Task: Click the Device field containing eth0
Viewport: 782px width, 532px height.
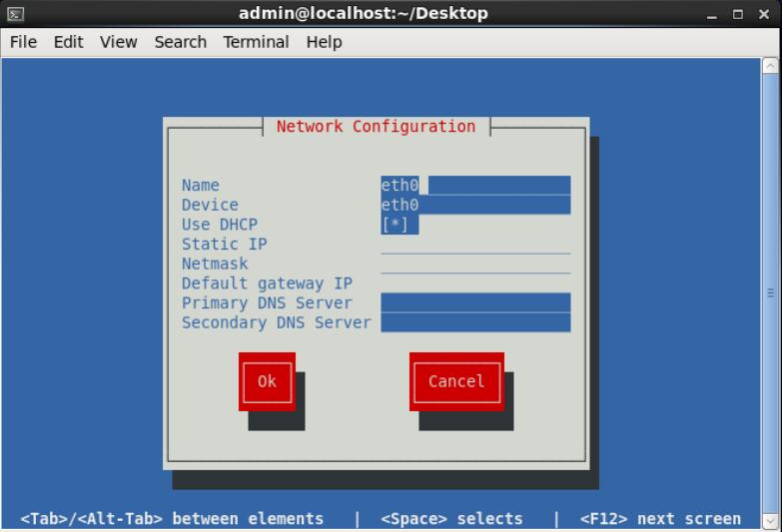Action: click(x=475, y=205)
